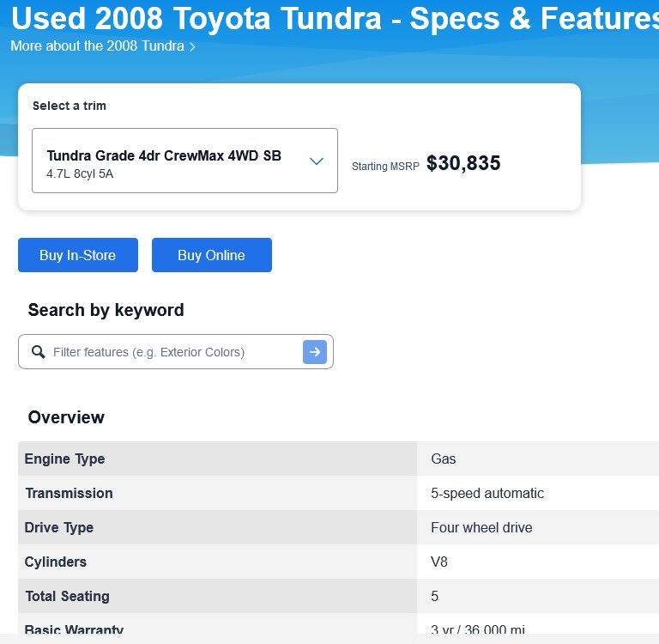Screen dimensions: 659x644
Task: Click chevron next to 'More about the 2008 Tundra'
Action: (192, 46)
